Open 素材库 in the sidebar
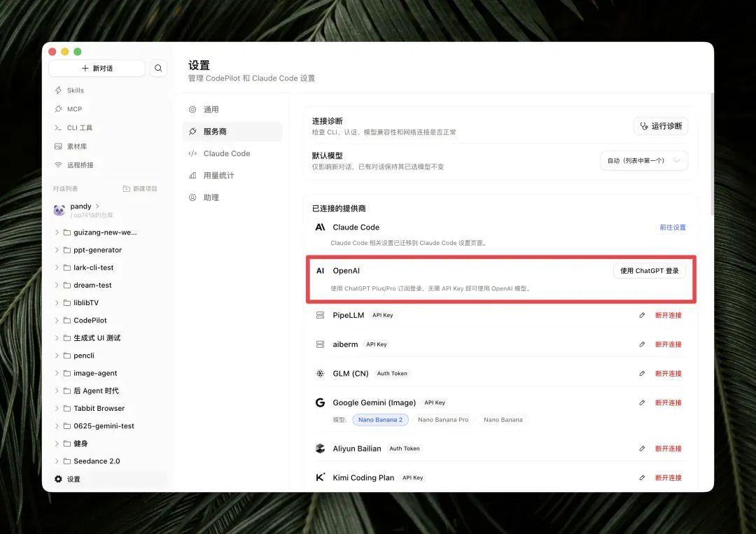Viewport: 756px width, 534px height. pyautogui.click(x=77, y=146)
